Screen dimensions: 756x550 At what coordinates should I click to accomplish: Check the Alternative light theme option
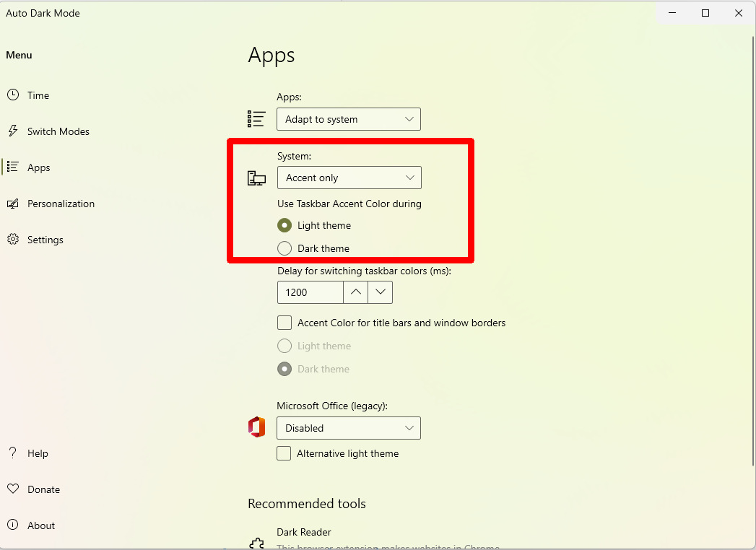tap(284, 453)
